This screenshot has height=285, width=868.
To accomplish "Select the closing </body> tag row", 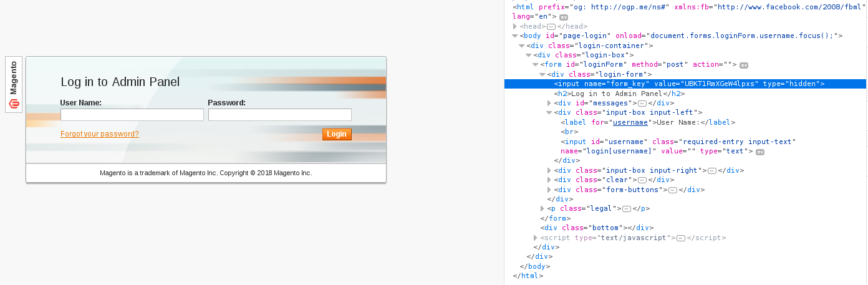I will coord(534,266).
